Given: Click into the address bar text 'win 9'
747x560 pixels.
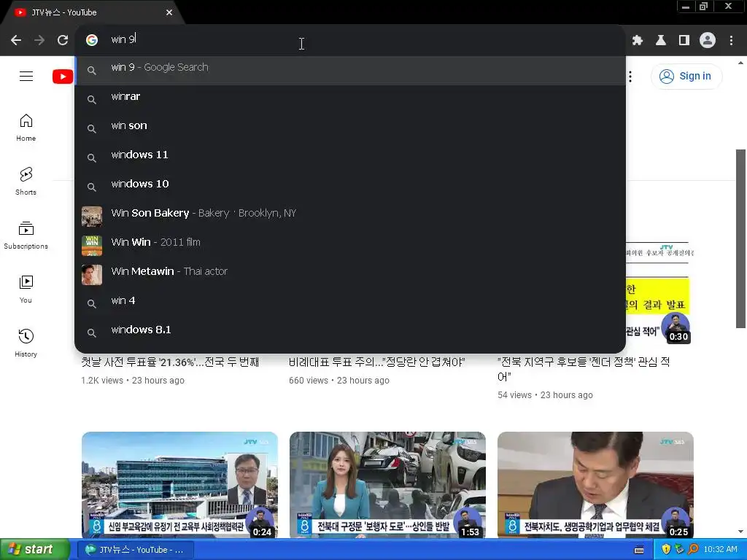Looking at the screenshot, I should (123, 39).
